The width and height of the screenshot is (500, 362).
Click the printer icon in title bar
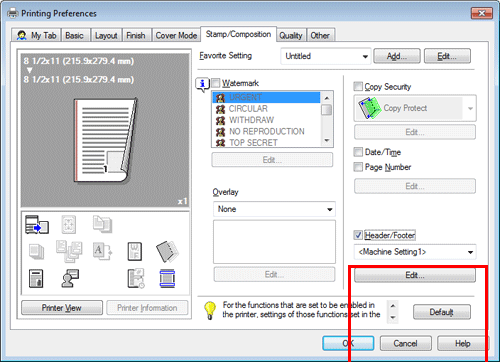13,13
